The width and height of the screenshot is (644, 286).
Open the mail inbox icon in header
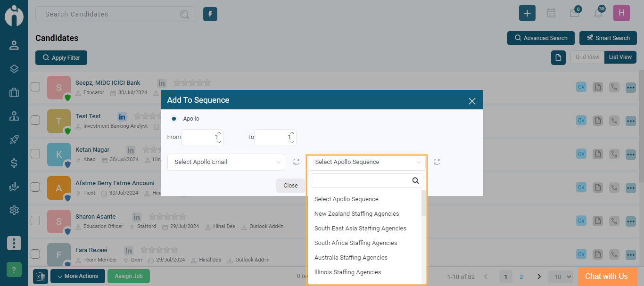coord(574,13)
